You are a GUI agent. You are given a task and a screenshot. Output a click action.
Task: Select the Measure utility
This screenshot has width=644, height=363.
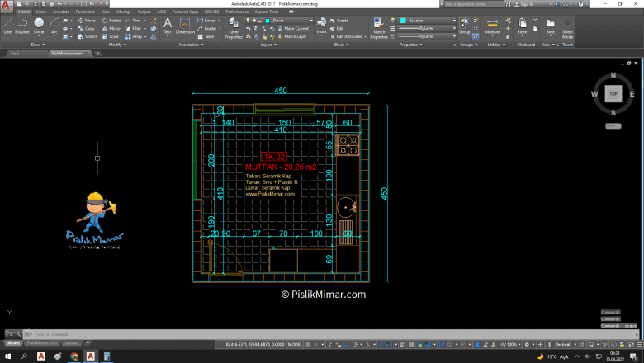492,23
